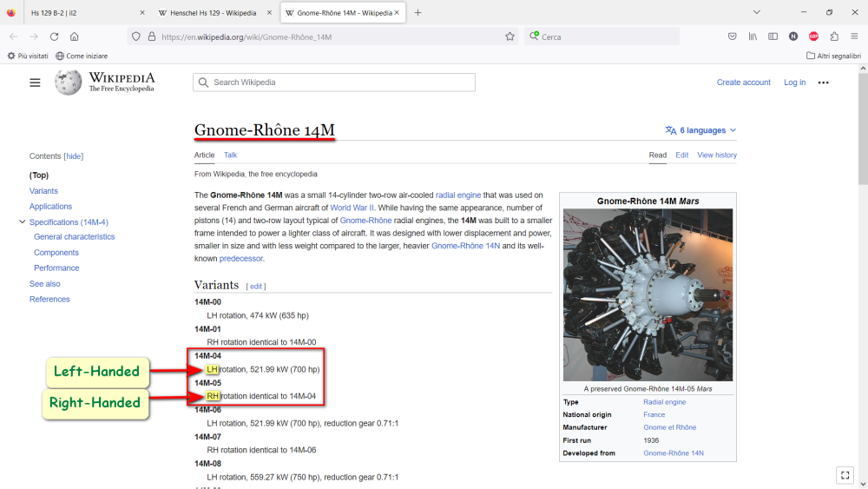Click the Adblock Plus toolbar icon

[813, 36]
